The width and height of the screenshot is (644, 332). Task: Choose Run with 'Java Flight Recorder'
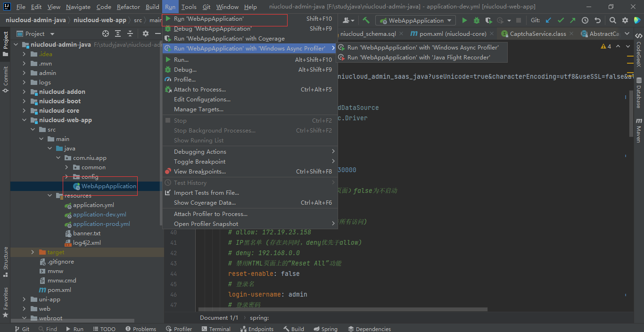point(419,58)
